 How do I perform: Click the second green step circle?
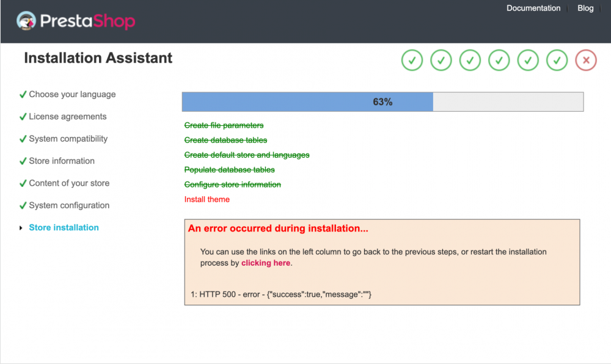coord(441,60)
